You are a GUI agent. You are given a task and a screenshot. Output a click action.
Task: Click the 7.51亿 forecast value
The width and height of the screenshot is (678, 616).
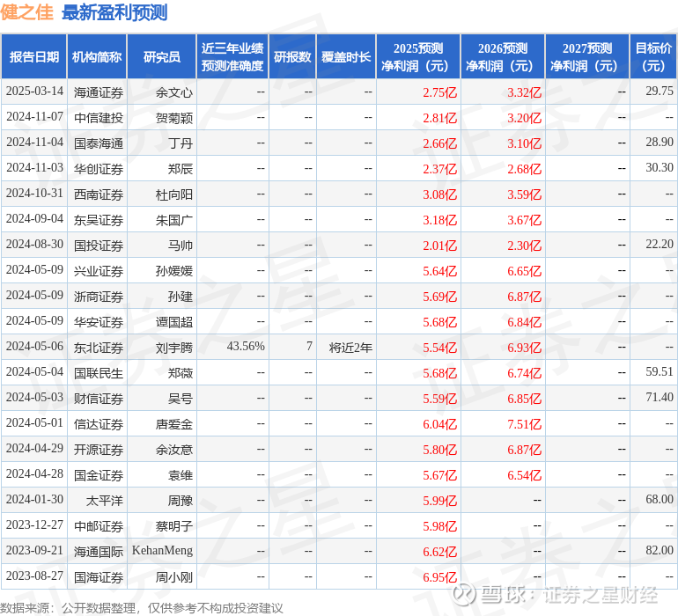click(x=524, y=424)
